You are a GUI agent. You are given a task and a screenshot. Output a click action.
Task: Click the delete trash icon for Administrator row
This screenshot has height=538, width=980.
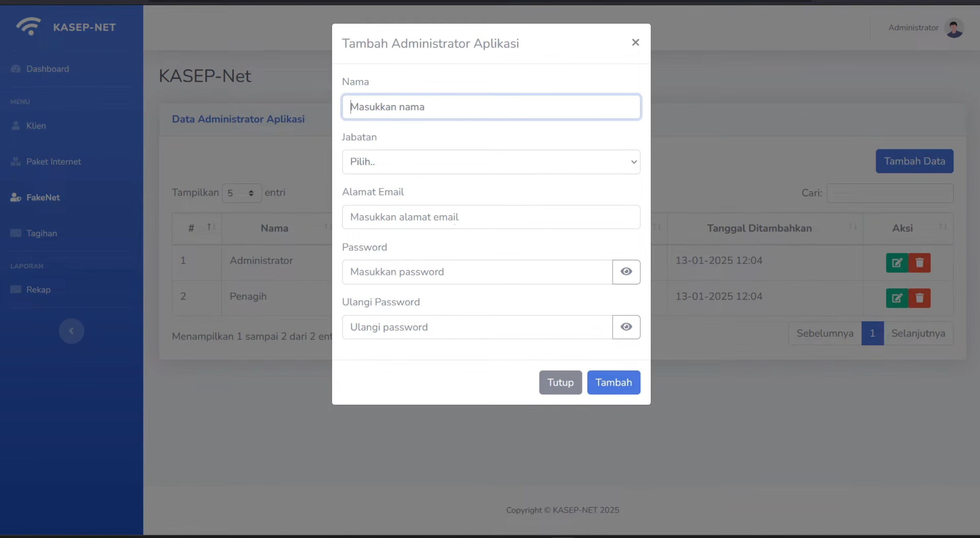(919, 263)
